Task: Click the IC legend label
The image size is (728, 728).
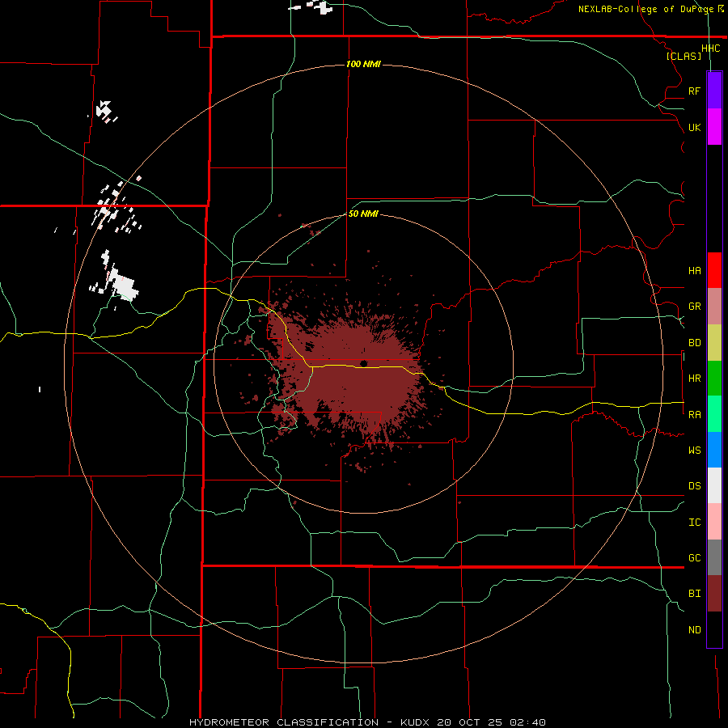Action: click(x=694, y=523)
